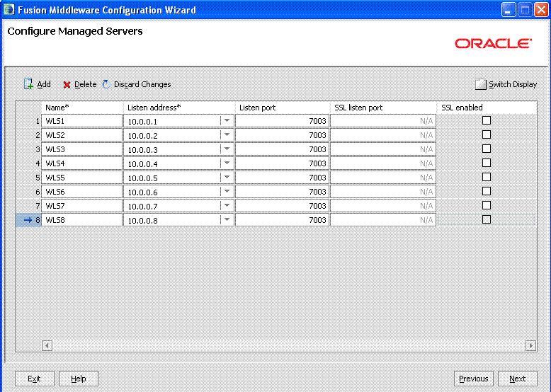551x392 pixels.
Task: Edit the name field containing WLS5
Action: pyautogui.click(x=82, y=177)
